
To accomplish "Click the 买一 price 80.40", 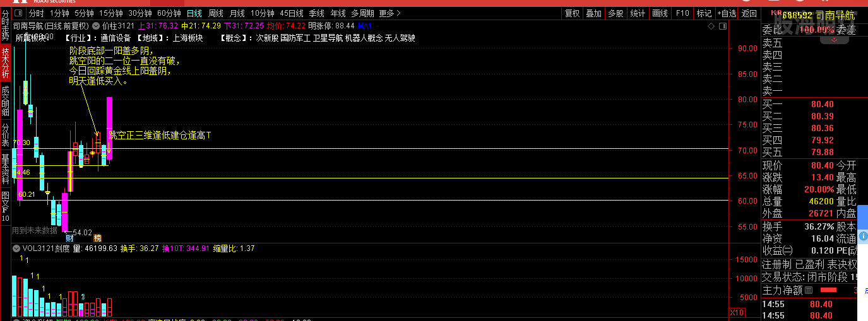I will pyautogui.click(x=822, y=104).
